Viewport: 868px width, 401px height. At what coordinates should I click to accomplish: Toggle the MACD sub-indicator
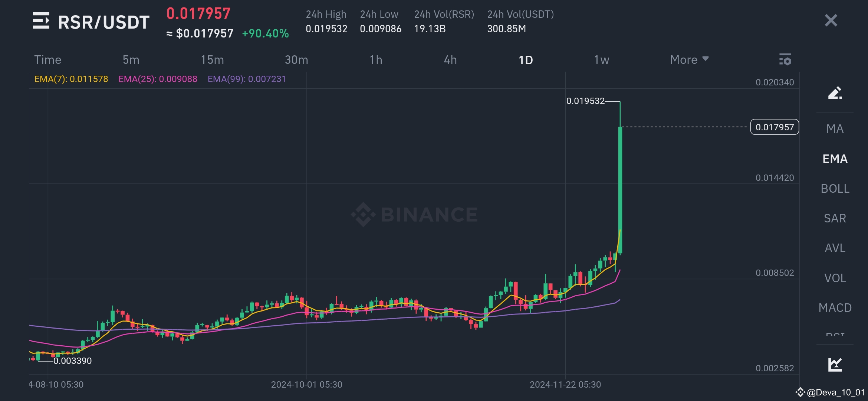[835, 308]
